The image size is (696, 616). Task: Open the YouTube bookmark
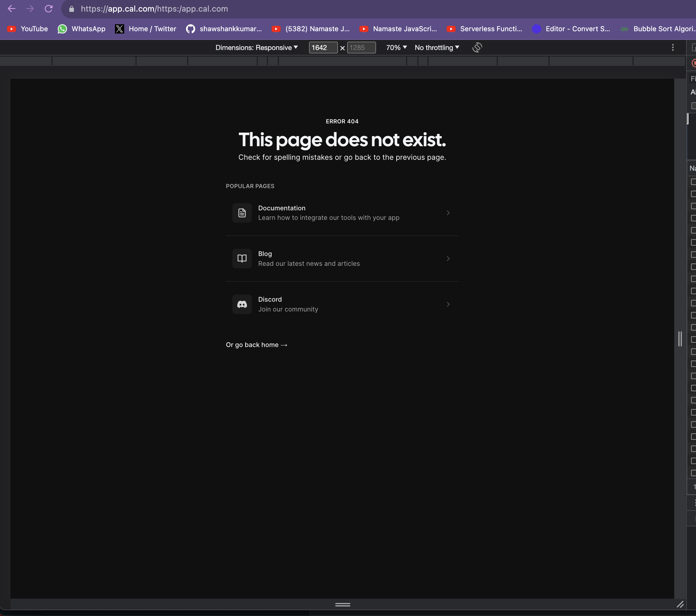click(27, 29)
